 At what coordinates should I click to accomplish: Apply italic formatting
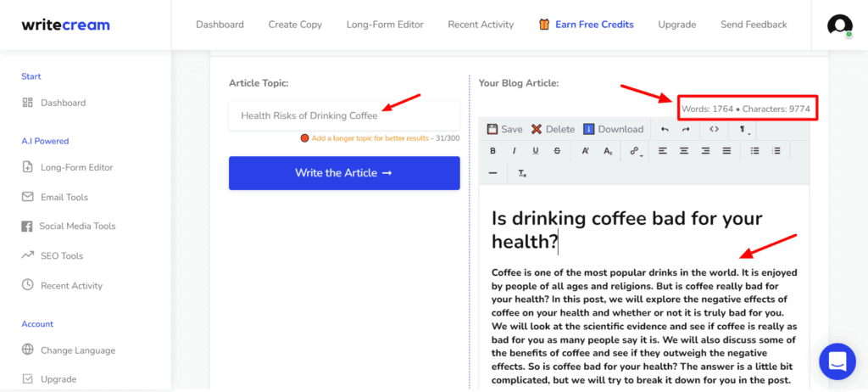pos(514,151)
